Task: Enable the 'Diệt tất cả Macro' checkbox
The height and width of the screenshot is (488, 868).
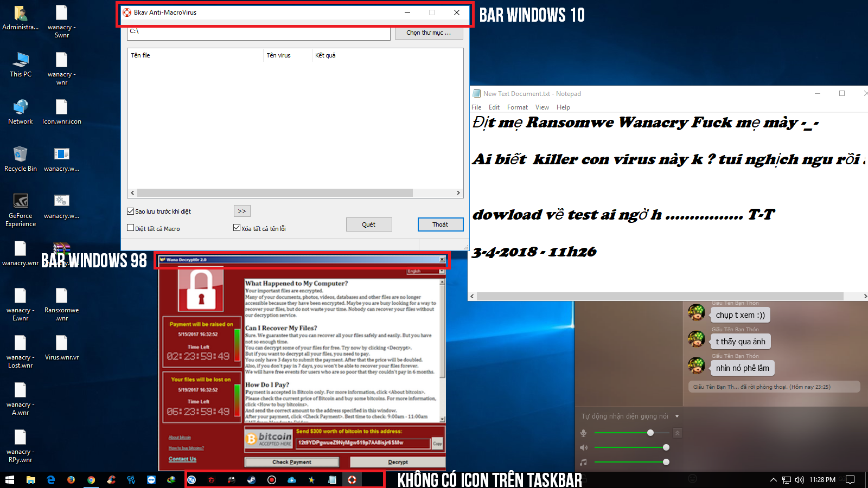Action: [130, 228]
